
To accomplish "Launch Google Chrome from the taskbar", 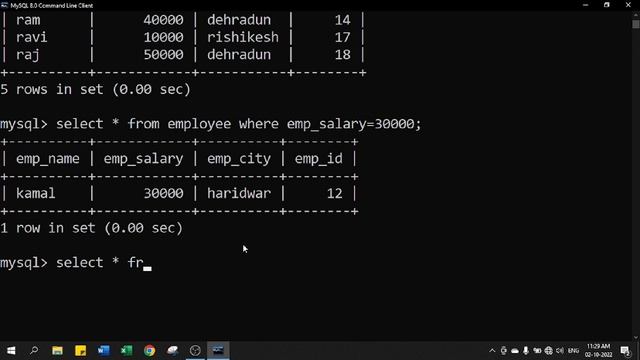I will click(149, 351).
